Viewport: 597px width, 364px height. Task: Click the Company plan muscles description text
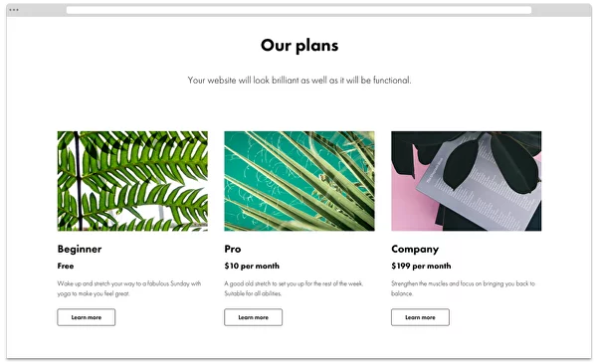coord(463,288)
